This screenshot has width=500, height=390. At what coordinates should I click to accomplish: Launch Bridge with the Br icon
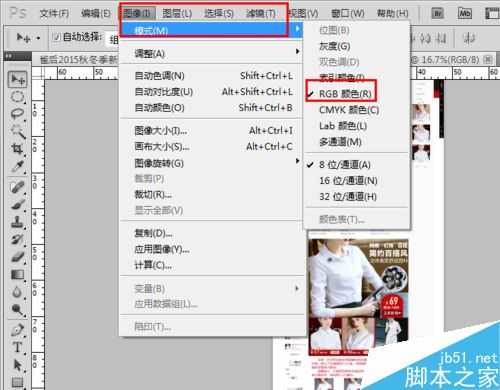tap(438, 14)
